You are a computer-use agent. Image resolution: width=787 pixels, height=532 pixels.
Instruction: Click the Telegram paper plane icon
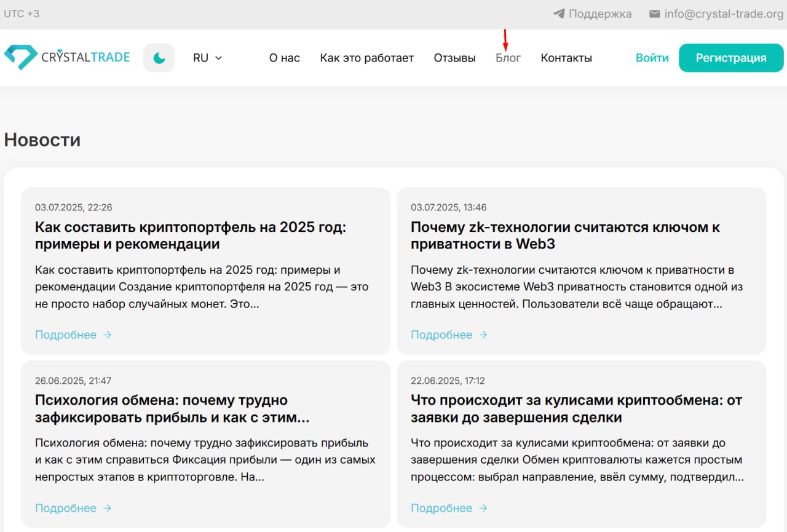[x=558, y=14]
